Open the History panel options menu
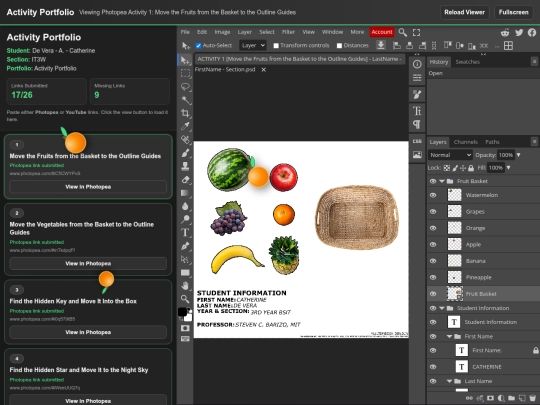Screen dimensions: 540x405 534,62
